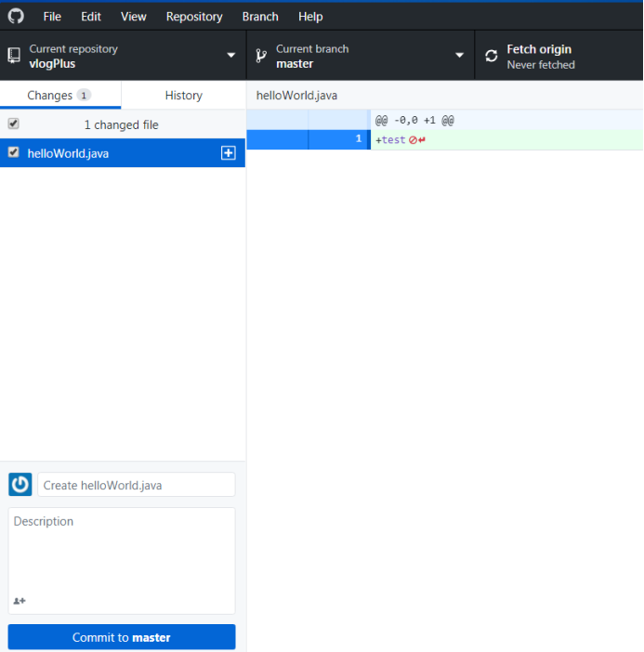This screenshot has height=652, width=644.
Task: Click the user avatar by summary field
Action: pyautogui.click(x=20, y=485)
